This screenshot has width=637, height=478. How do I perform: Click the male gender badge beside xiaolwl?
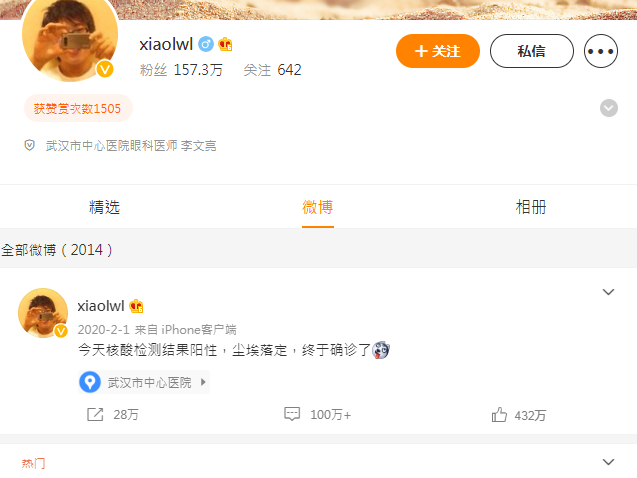pyautogui.click(x=206, y=44)
